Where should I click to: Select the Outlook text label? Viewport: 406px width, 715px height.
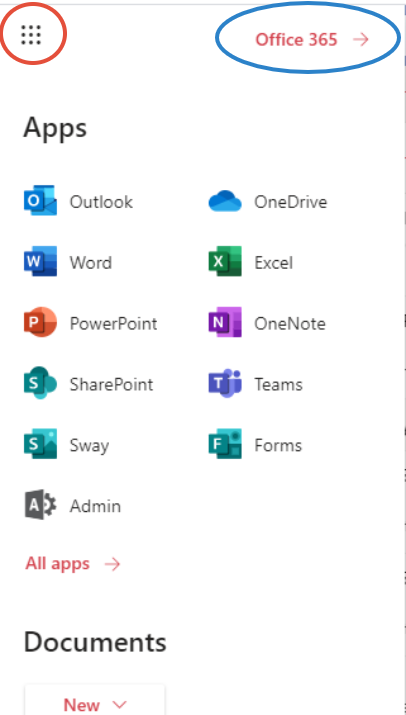pyautogui.click(x=101, y=202)
